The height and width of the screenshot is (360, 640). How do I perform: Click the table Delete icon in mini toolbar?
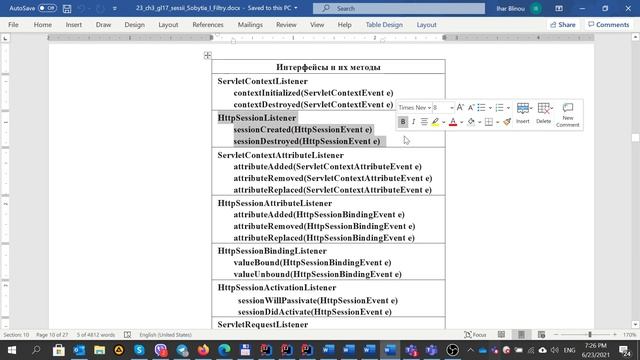coord(544,113)
